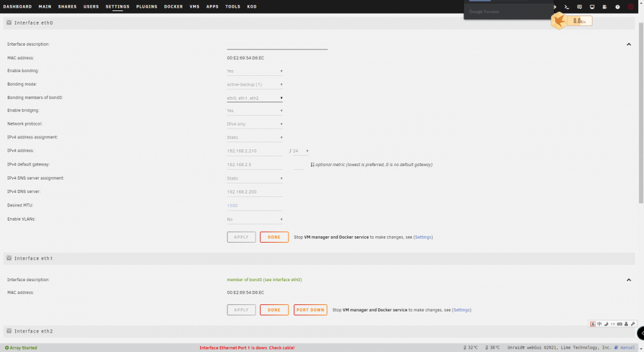
Task: Click the 'Interface Ethernet Port 1 is down' message
Action: coord(247,347)
